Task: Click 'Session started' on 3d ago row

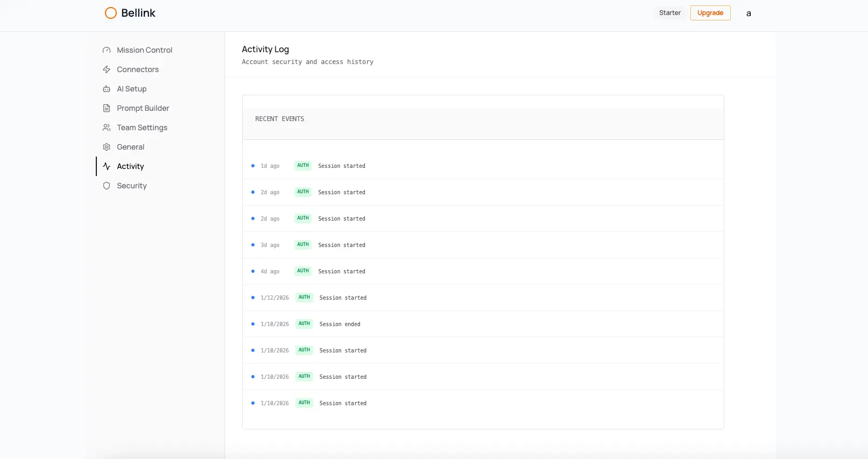Action: tap(342, 245)
